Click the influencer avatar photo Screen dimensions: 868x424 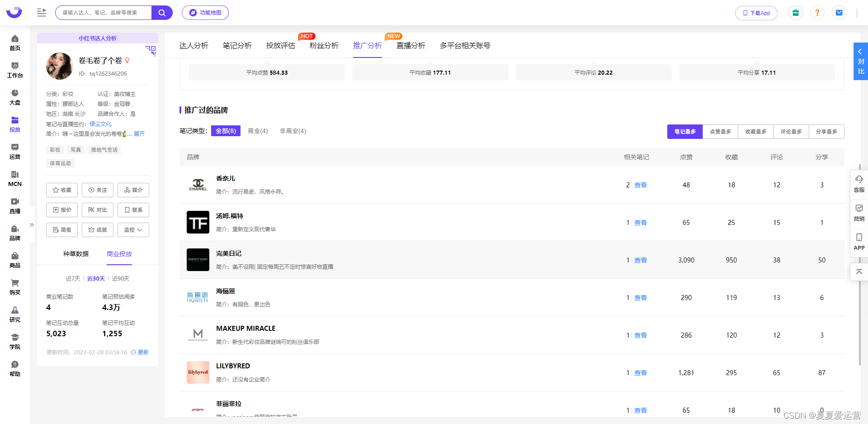(59, 66)
